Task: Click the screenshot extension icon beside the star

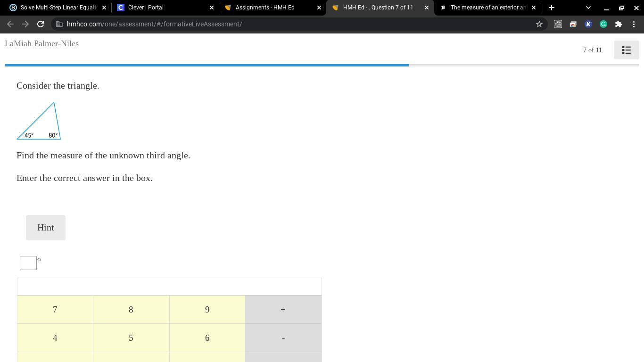Action: pyautogui.click(x=558, y=24)
